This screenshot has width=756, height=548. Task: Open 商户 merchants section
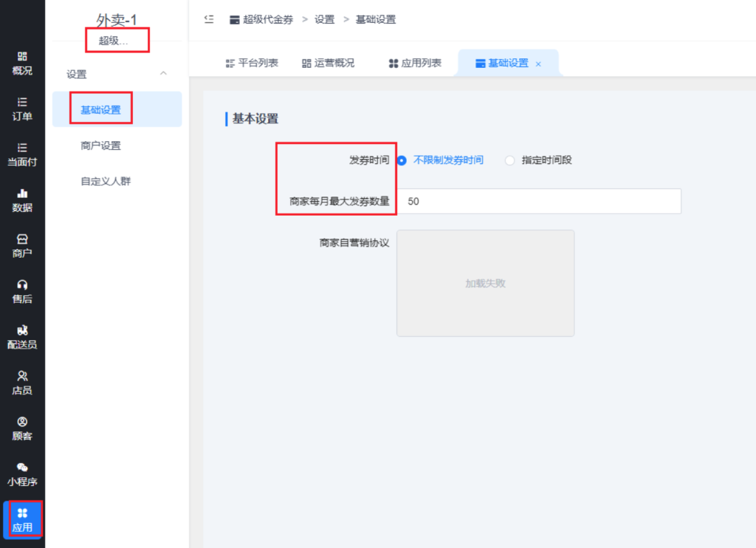(x=22, y=246)
